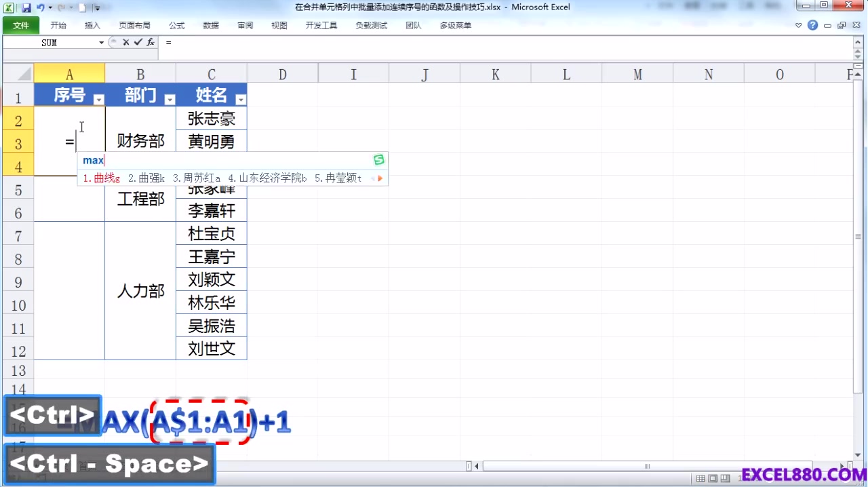Cancel formula entry with the X icon
This screenshot has width=868, height=487.
pyautogui.click(x=125, y=42)
